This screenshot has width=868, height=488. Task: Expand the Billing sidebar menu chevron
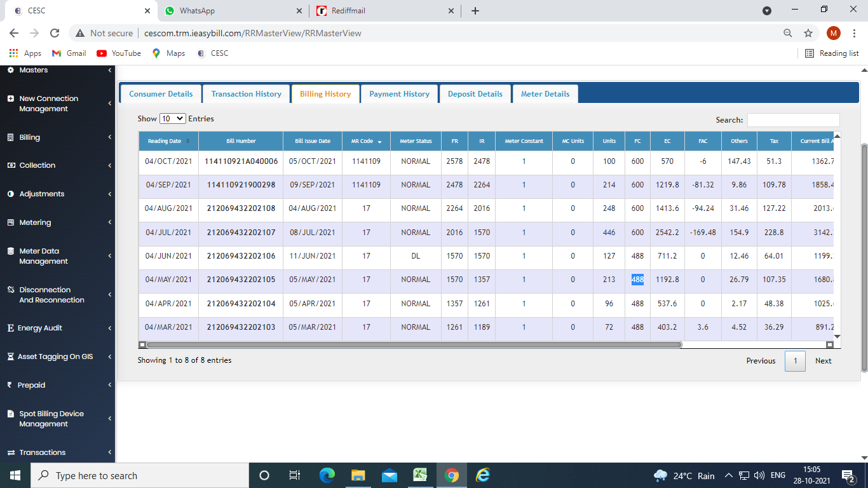coord(109,137)
